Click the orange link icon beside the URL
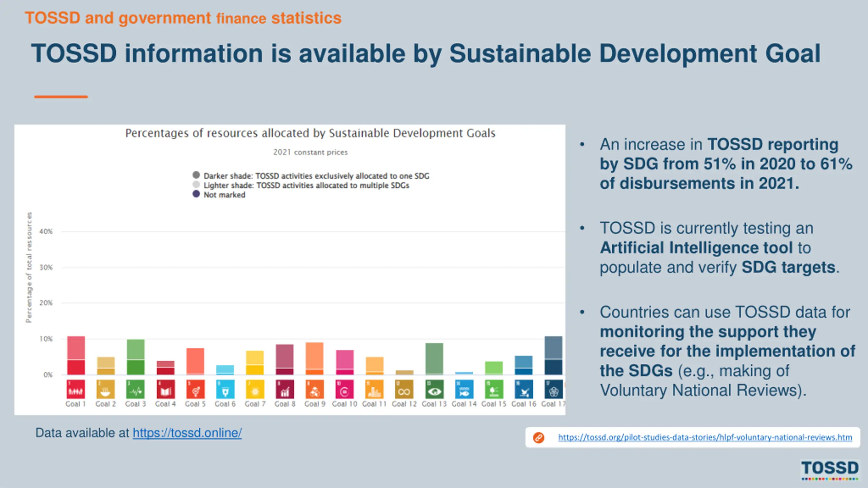This screenshot has width=868, height=488. pyautogui.click(x=538, y=438)
